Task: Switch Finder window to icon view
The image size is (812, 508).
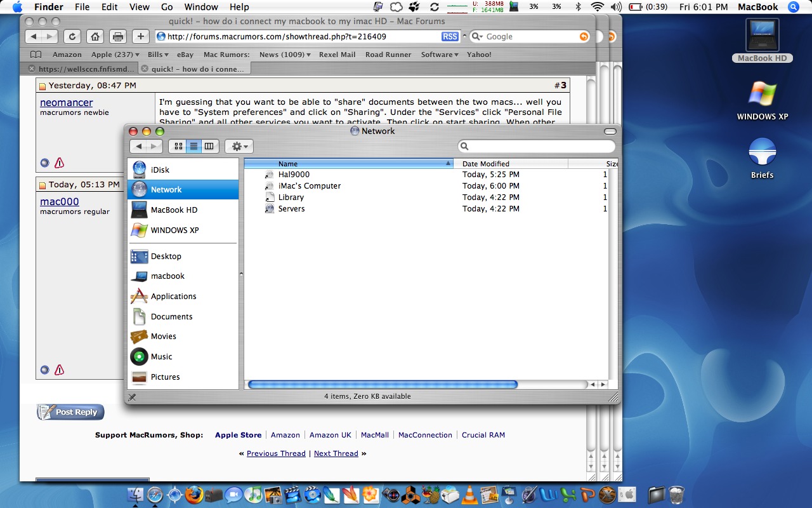Action: tap(178, 147)
